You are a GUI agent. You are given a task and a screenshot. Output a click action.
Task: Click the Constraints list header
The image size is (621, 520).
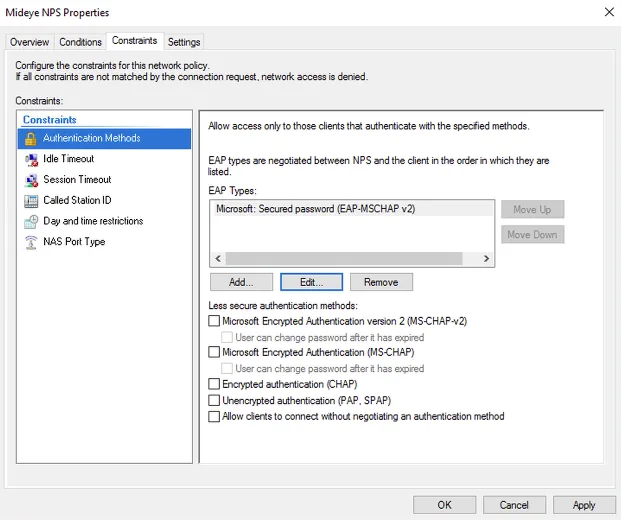(x=50, y=120)
